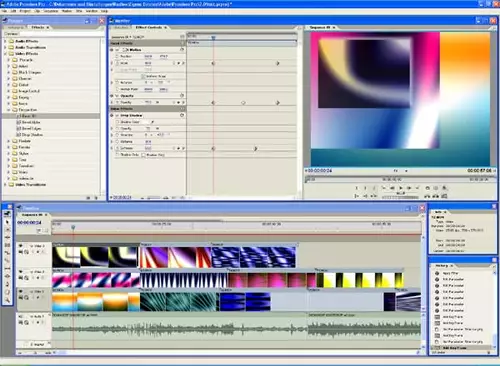Disable the Motion effect toggle
The height and width of the screenshot is (366, 500).
tap(112, 50)
